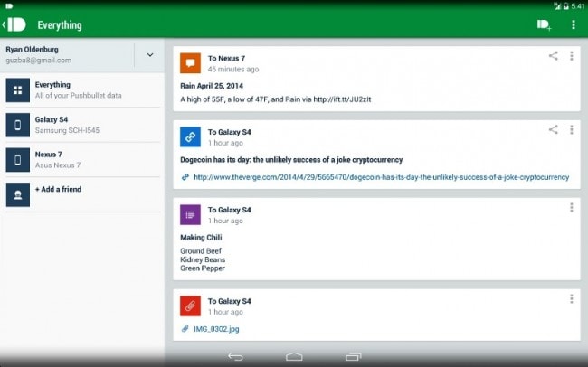This screenshot has width=588, height=367.
Task: Click the orange note icon on Nexus 7 push
Action: point(190,63)
